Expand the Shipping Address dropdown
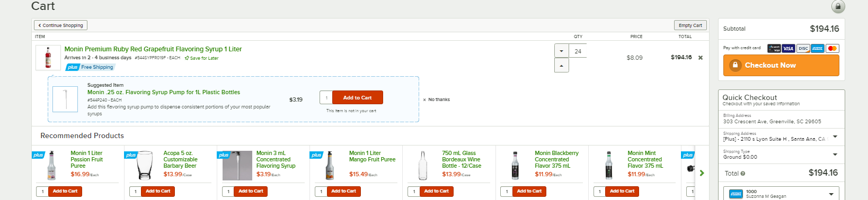 pos(781,137)
